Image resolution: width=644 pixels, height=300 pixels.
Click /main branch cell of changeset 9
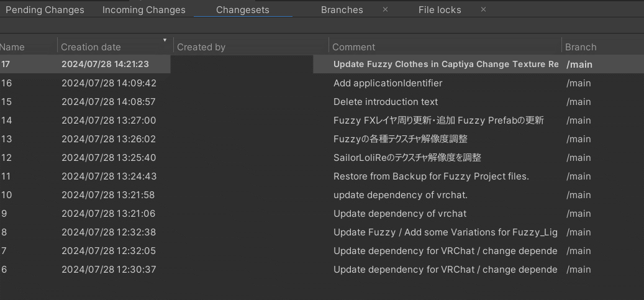[578, 214]
